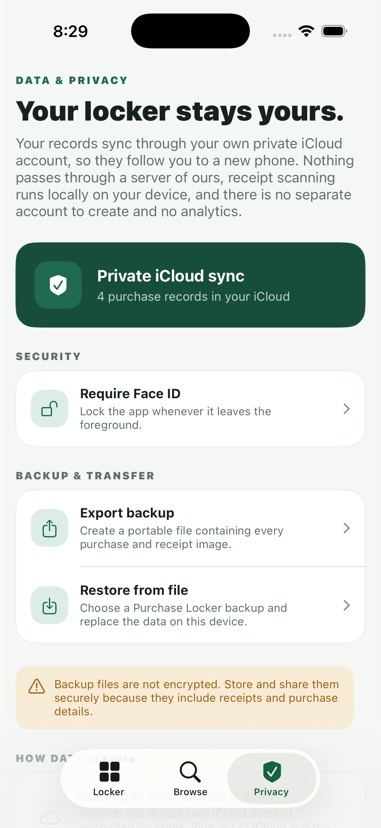Tap the warning triangle icon

pyautogui.click(x=36, y=686)
